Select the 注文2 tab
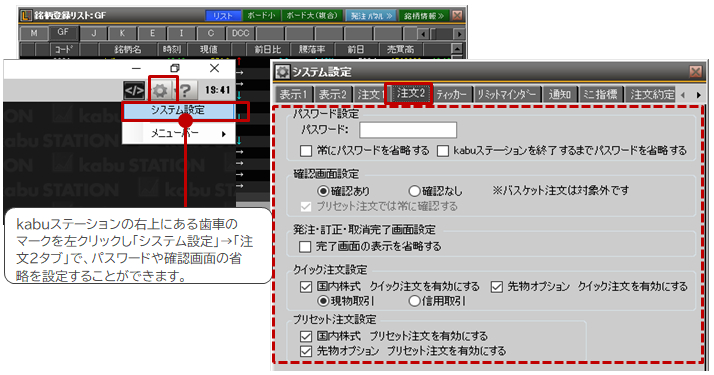Viewport: 714px width, 375px height. (x=410, y=93)
